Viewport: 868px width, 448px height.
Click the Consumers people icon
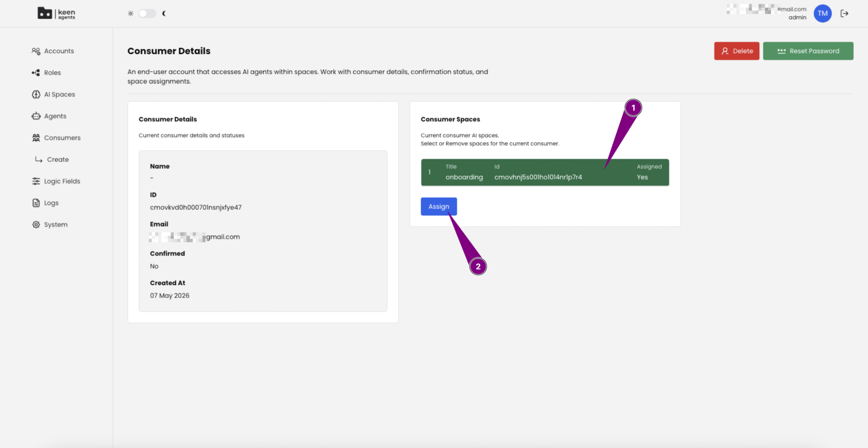(36, 138)
